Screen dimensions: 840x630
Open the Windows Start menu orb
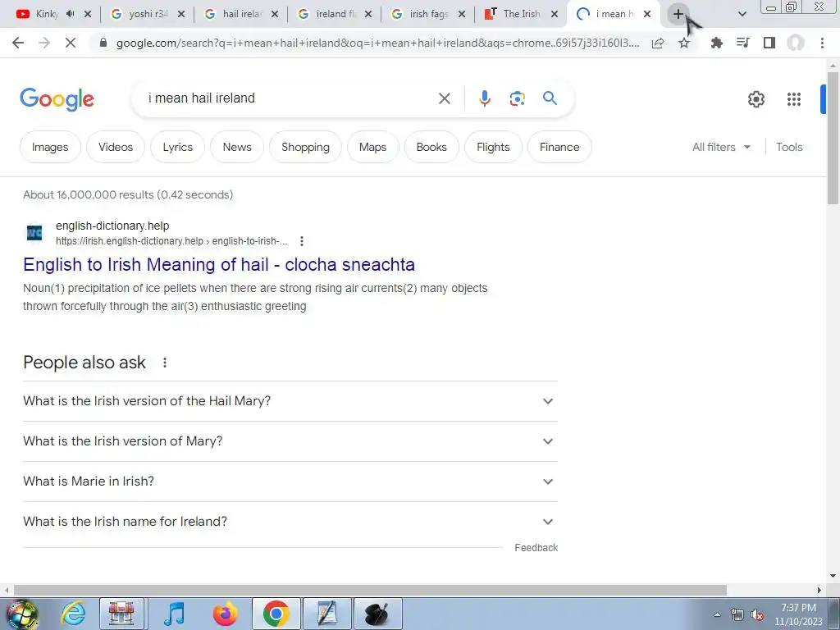click(x=21, y=614)
